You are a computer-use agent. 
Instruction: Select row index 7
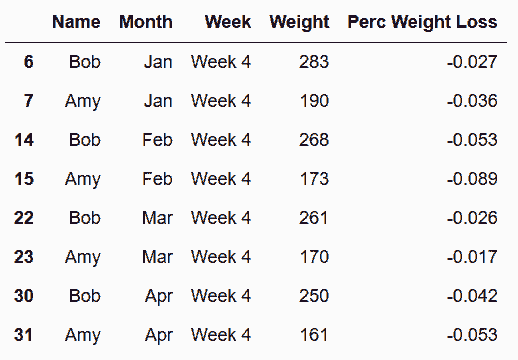click(x=29, y=101)
